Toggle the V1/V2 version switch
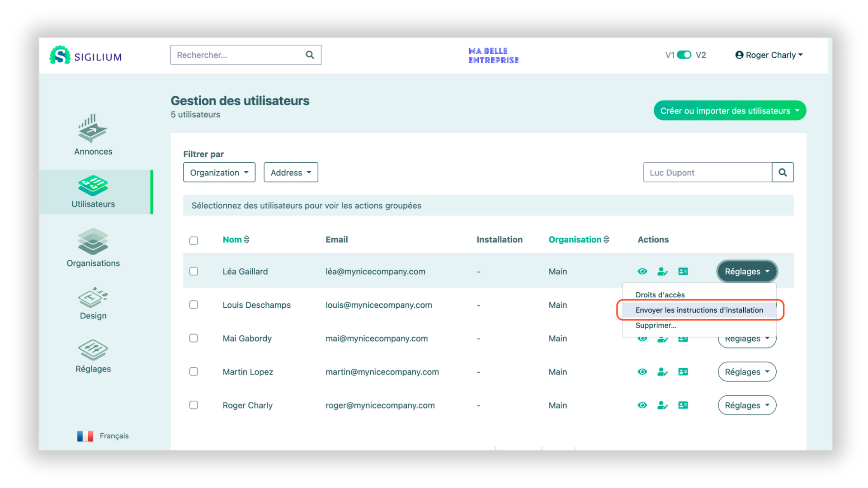Image resolution: width=868 pixels, height=488 pixels. tap(684, 55)
